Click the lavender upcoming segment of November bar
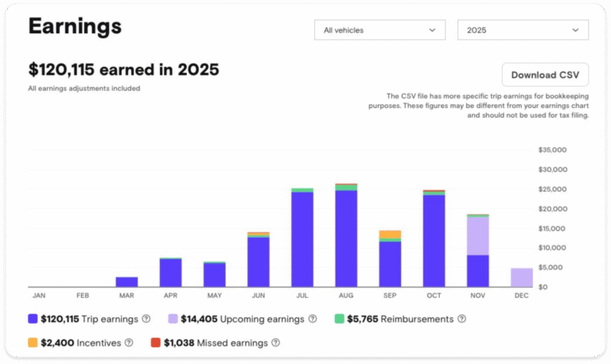The image size is (611, 364). coord(477,235)
